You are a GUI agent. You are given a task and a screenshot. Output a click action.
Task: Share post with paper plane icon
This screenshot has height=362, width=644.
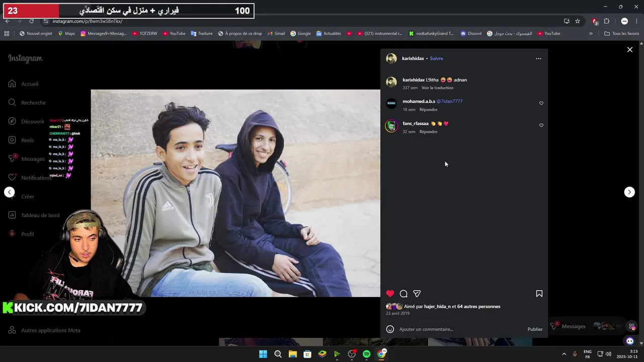pyautogui.click(x=417, y=294)
